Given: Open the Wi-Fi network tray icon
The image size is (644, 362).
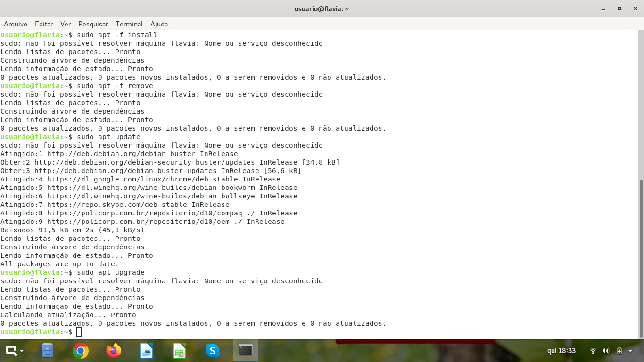Looking at the screenshot, I should (593, 351).
